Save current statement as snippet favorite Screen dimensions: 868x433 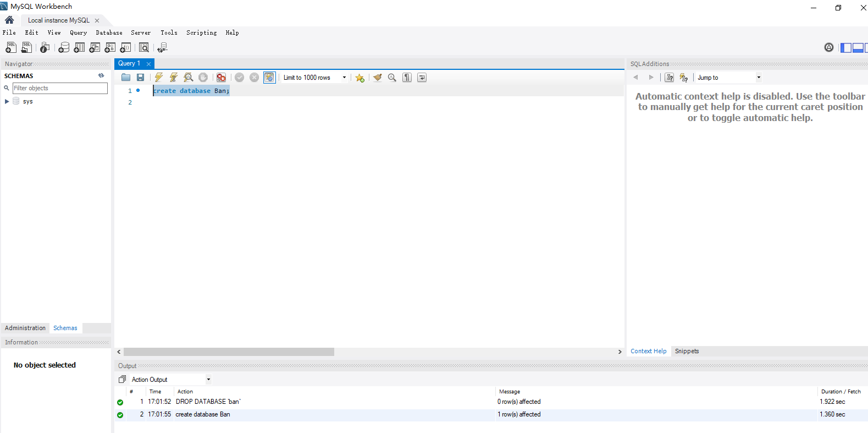[360, 78]
